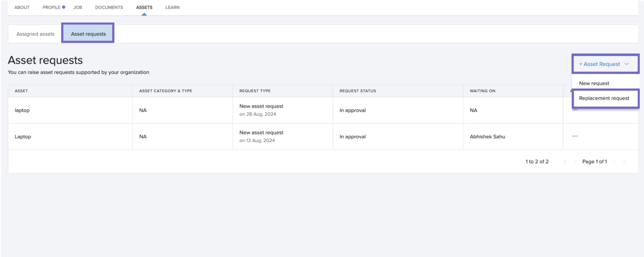Open actions menu for Abhishek Sahu row
The width and height of the screenshot is (644, 257).
pyautogui.click(x=575, y=136)
